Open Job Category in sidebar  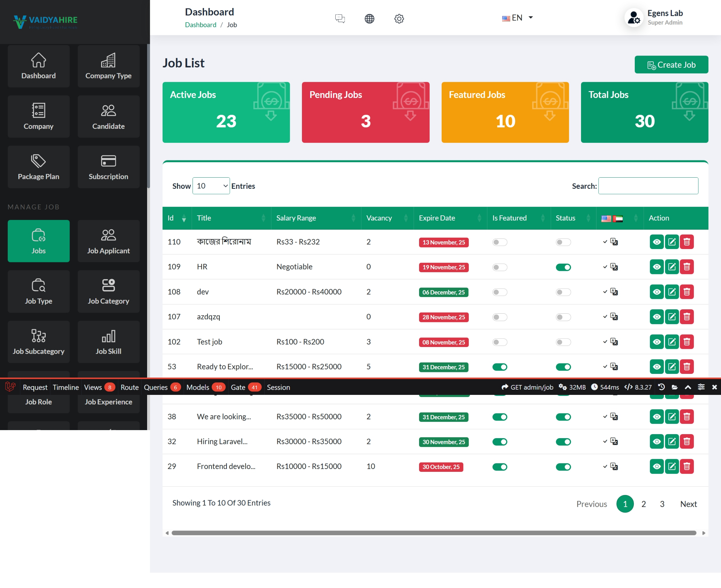[x=108, y=291]
